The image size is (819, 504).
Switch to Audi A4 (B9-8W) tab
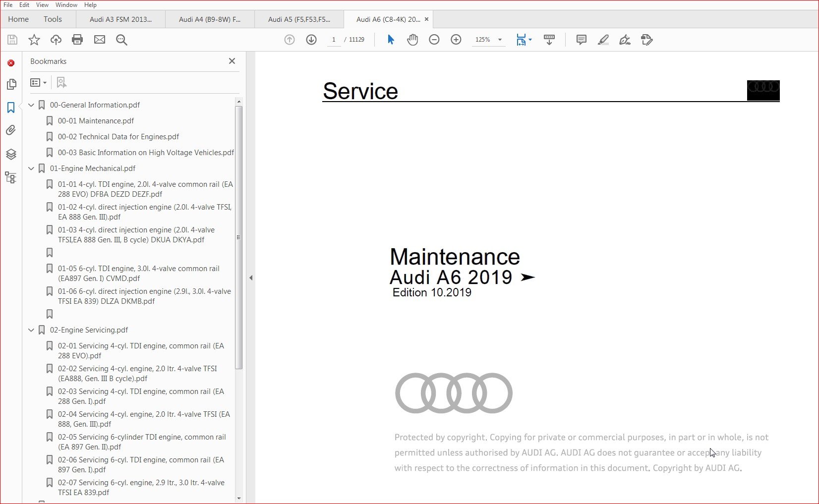[x=210, y=19]
